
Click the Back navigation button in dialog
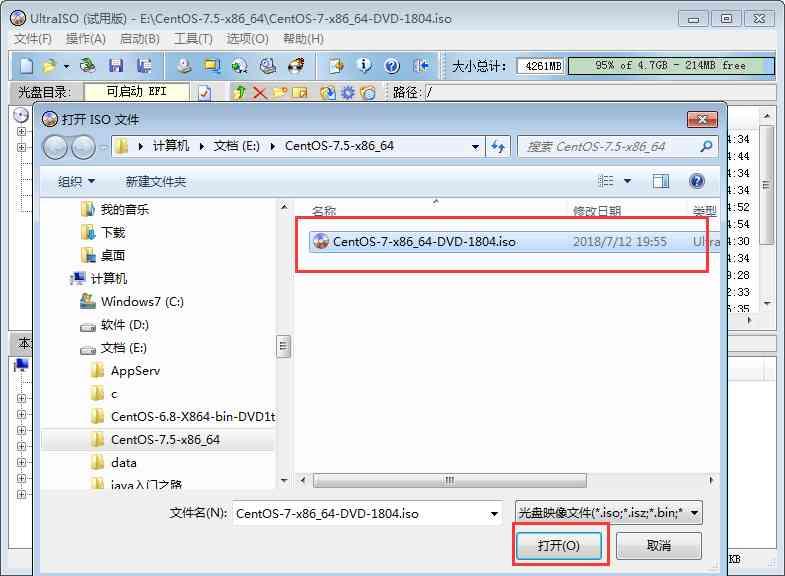click(55, 147)
